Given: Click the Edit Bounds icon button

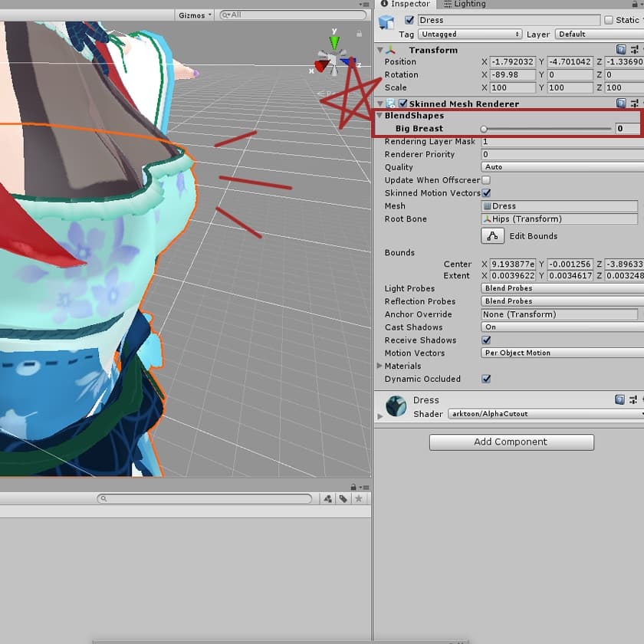Looking at the screenshot, I should pos(492,236).
